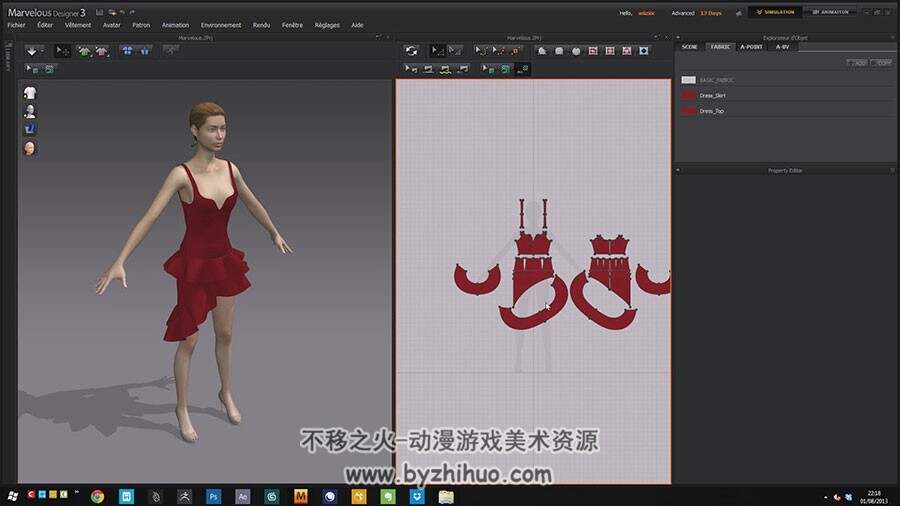Screen dimensions: 900x506
Task: Toggle avatar display with mannequin icon
Action: [30, 111]
